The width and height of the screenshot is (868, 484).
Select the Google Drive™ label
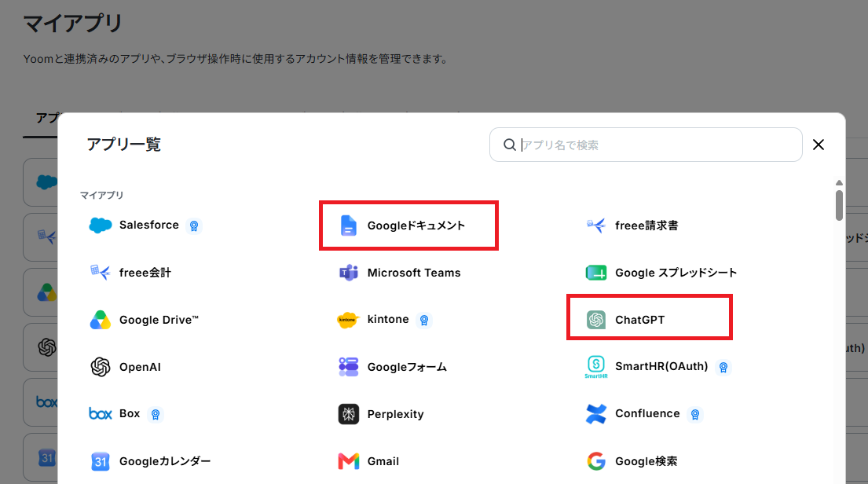point(159,320)
